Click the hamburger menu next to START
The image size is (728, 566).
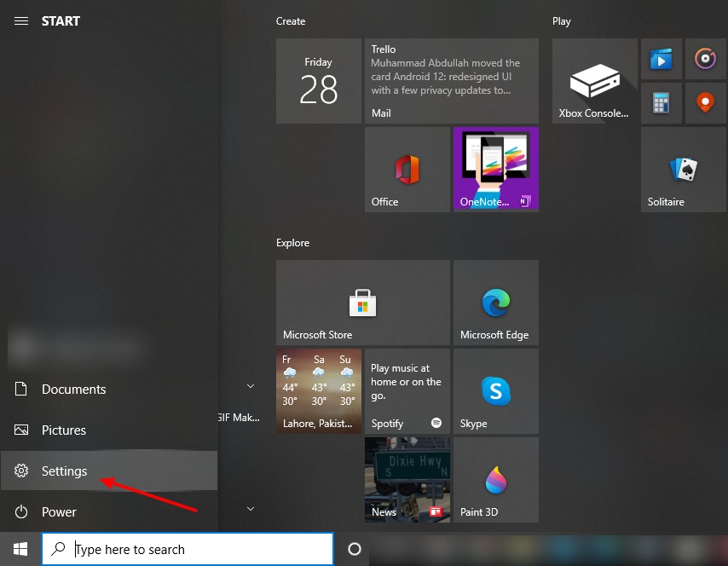tap(21, 21)
